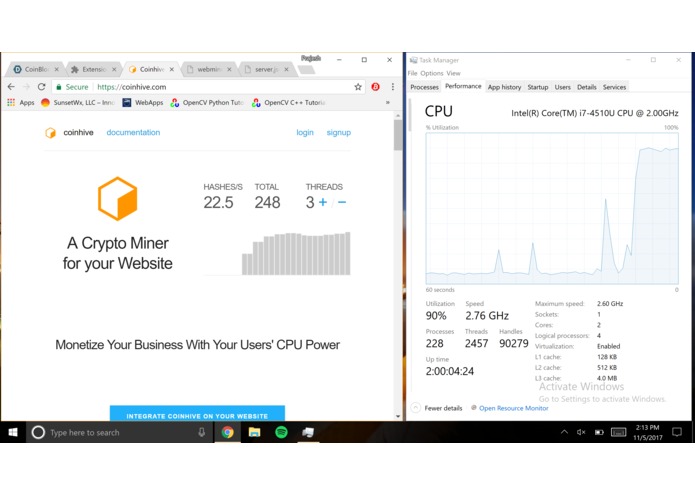
Task: Open OpenCV Python Tutorial bookmark
Action: click(x=207, y=102)
